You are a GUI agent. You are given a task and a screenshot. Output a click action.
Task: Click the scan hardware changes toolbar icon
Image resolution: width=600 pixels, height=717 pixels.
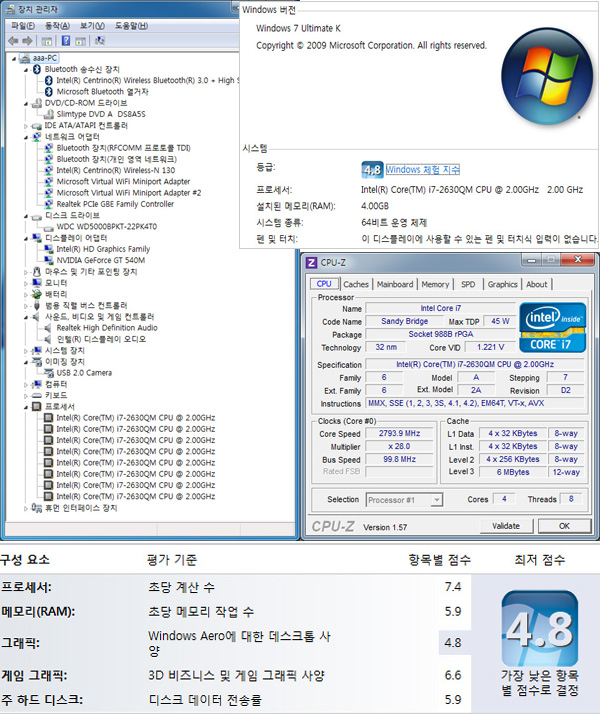tap(99, 41)
